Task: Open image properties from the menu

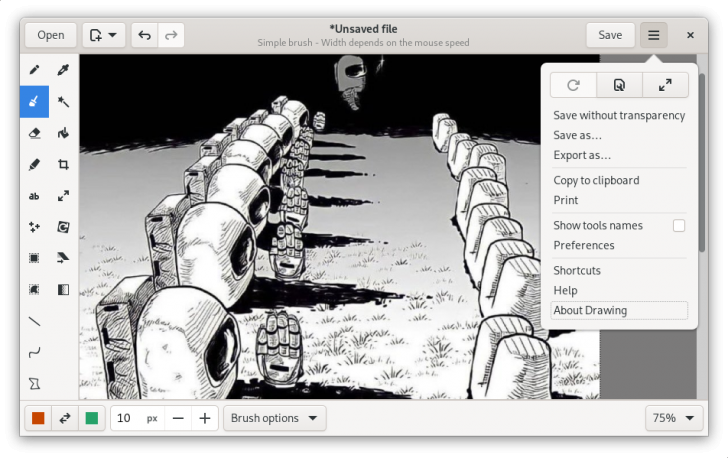Action: point(619,85)
